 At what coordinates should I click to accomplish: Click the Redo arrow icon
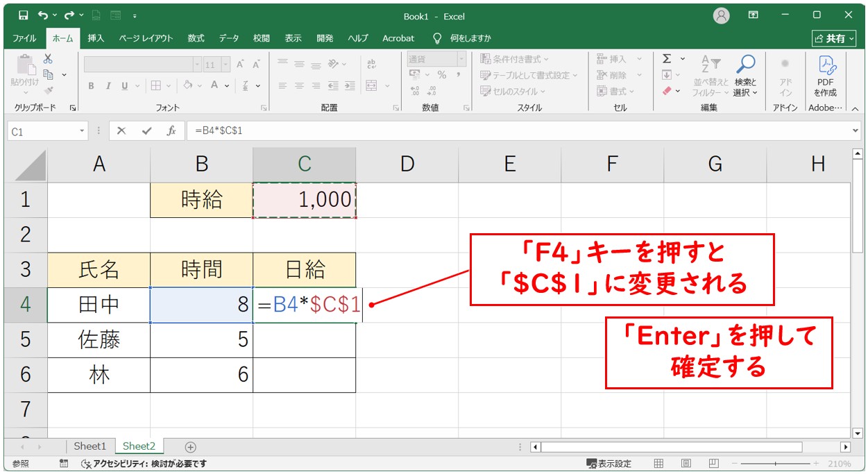[x=69, y=15]
